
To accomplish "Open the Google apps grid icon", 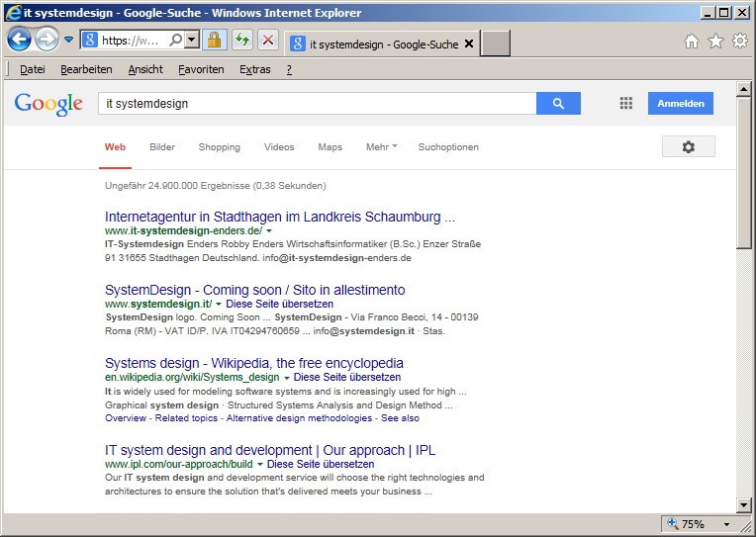I will coord(625,103).
